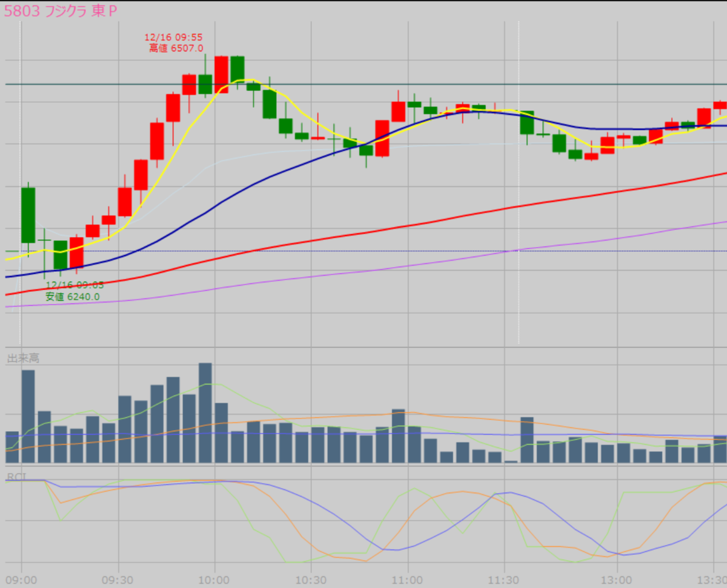Click the tallest volume bar near 09:55
727x588 pixels.
pyautogui.click(x=205, y=413)
